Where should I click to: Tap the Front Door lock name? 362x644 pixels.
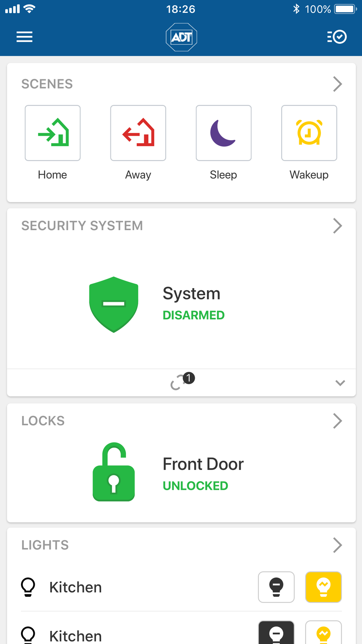point(203,464)
